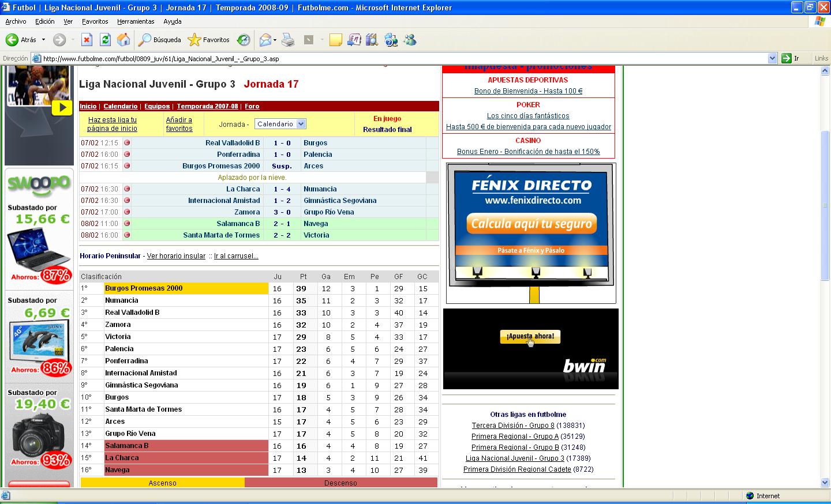Go back with the Atrás button
Screen dimensions: 831x504
(x=21, y=40)
